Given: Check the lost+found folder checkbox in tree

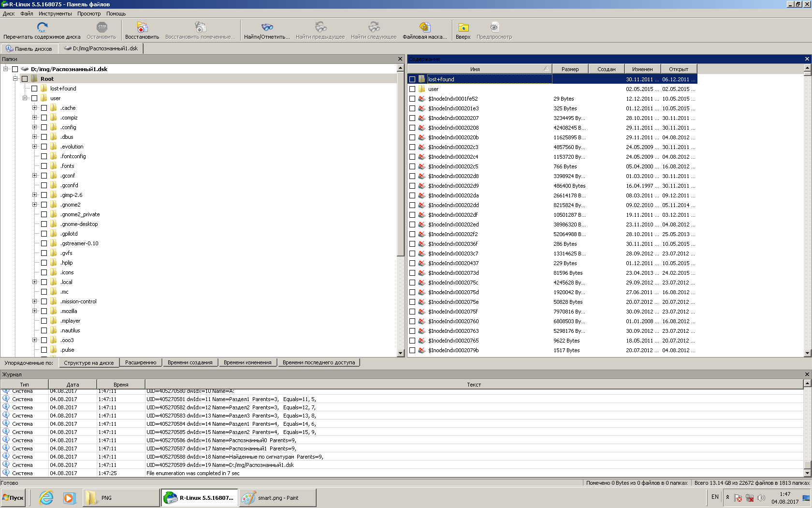Looking at the screenshot, I should [x=34, y=89].
